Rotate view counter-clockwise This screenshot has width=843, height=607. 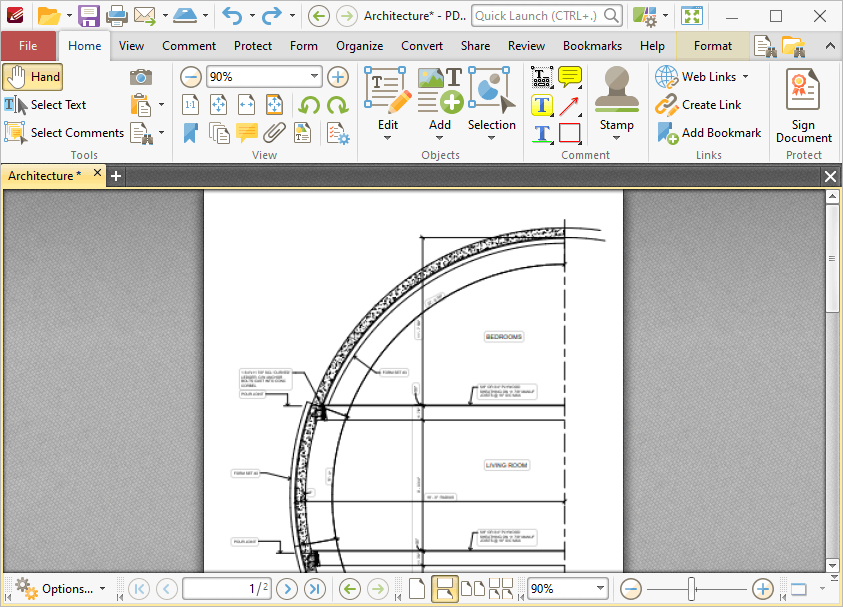pos(309,105)
